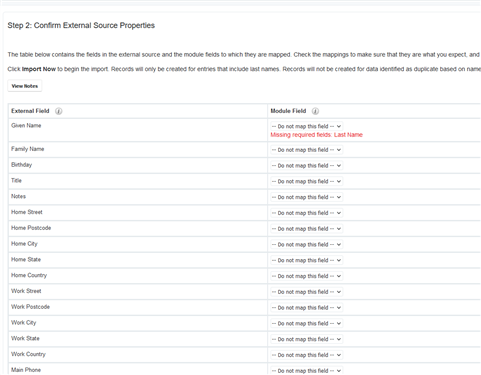This screenshot has width=481, height=375.
Task: Open the Home City module field dropdown
Action: coord(306,245)
